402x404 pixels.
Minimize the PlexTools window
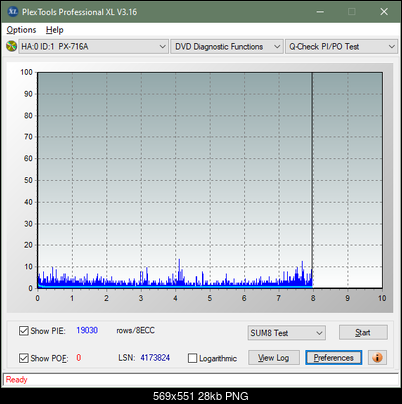coord(320,12)
